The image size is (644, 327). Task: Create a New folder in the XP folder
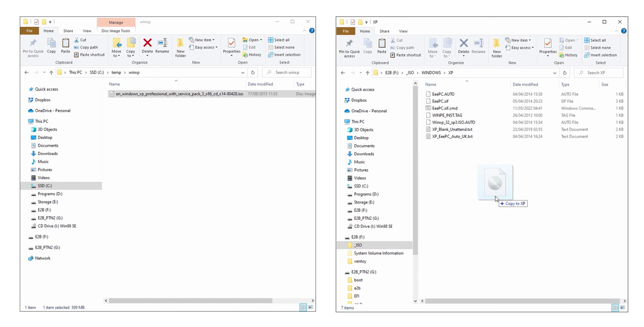[x=497, y=47]
